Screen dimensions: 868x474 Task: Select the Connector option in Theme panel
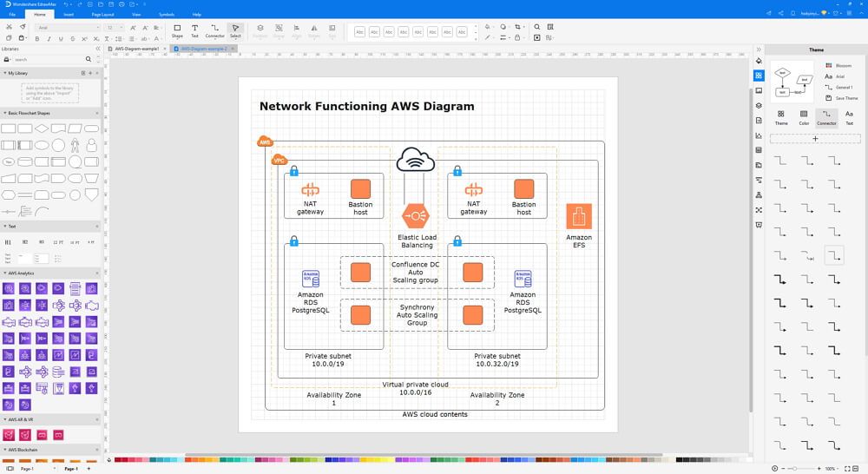tap(826, 117)
